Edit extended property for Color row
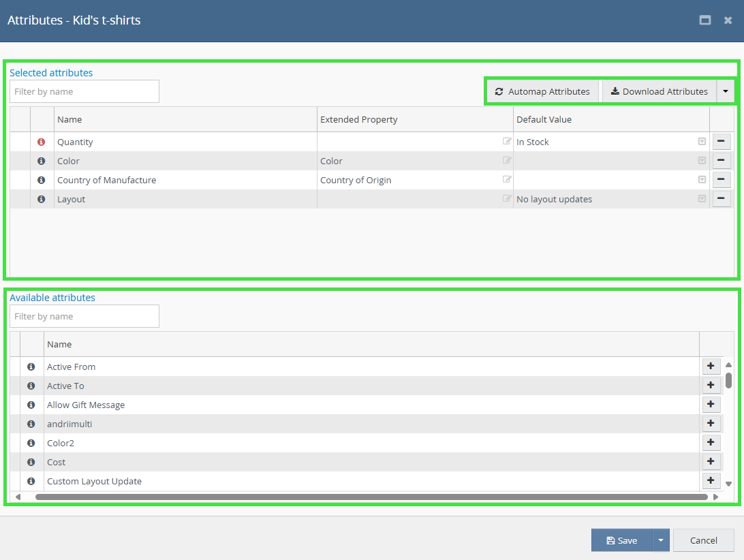The image size is (744, 560). pos(507,161)
